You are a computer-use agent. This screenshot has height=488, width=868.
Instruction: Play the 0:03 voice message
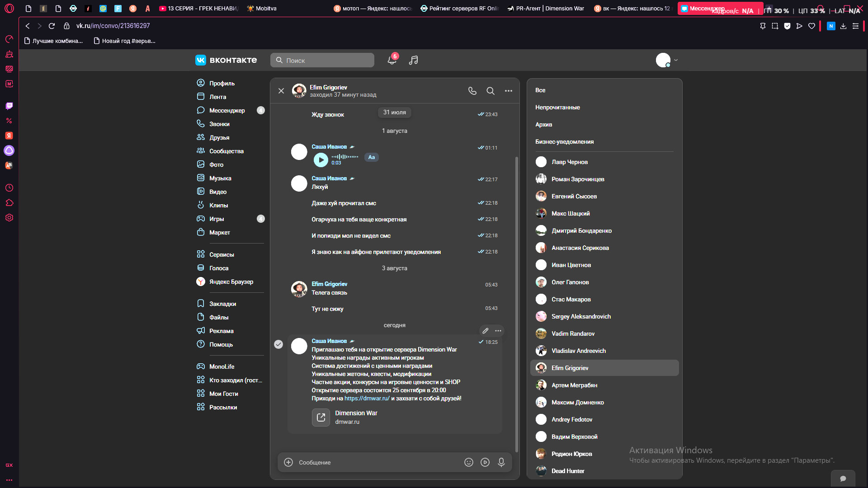pyautogui.click(x=321, y=160)
